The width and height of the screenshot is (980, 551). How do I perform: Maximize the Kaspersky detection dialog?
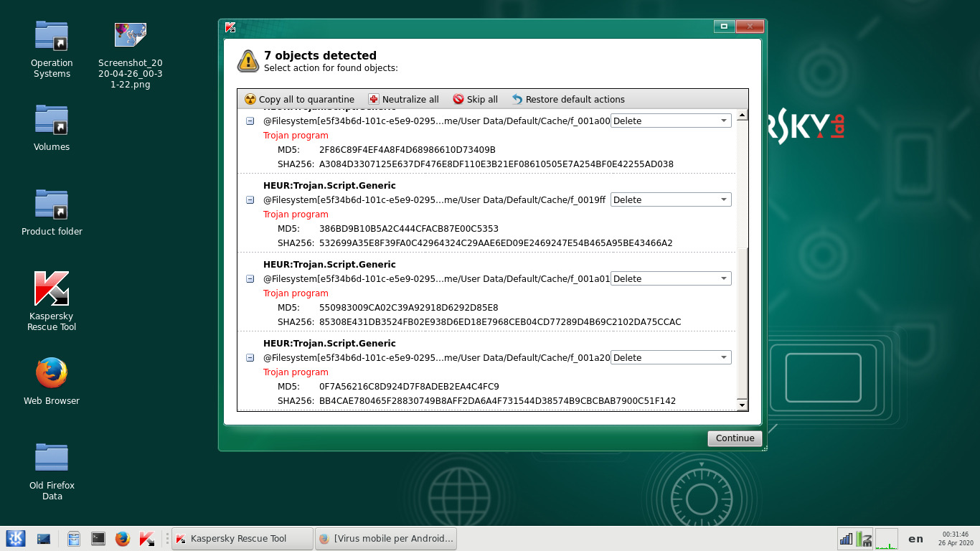tap(724, 27)
